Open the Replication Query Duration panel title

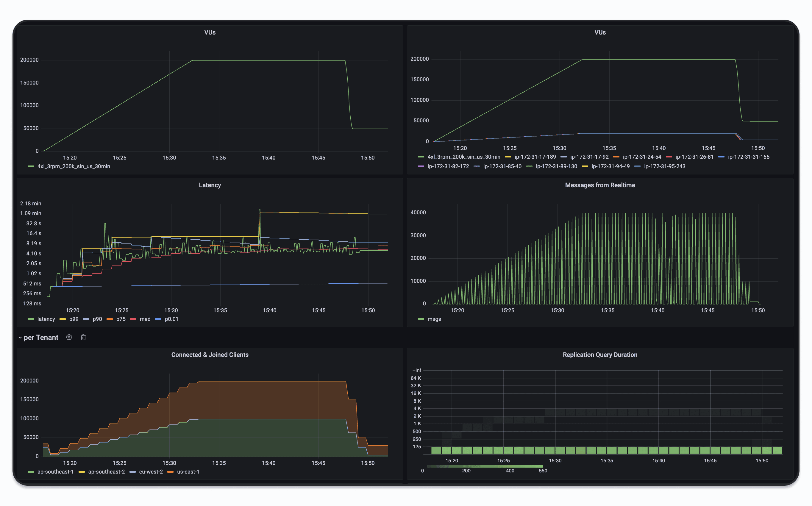[600, 355]
